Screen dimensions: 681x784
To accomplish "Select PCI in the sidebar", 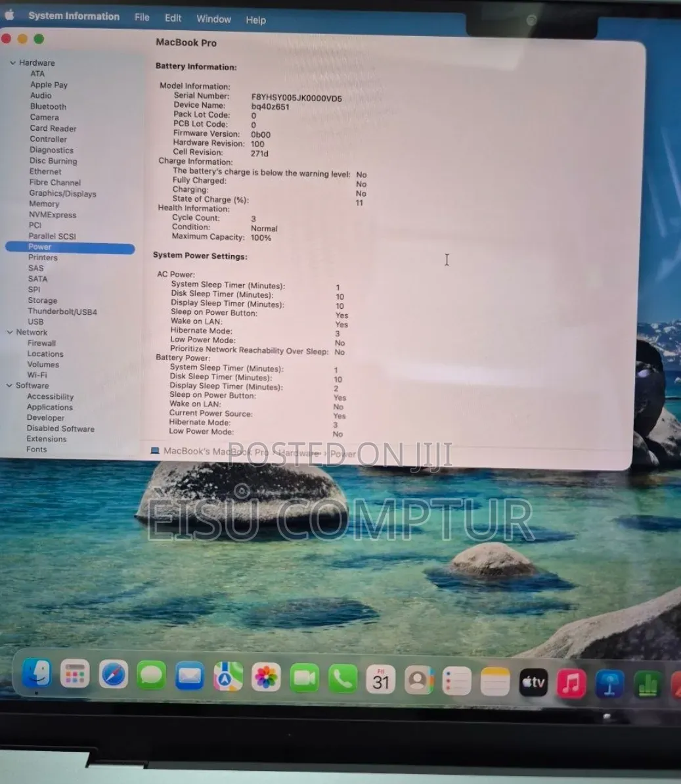I will click(x=35, y=225).
